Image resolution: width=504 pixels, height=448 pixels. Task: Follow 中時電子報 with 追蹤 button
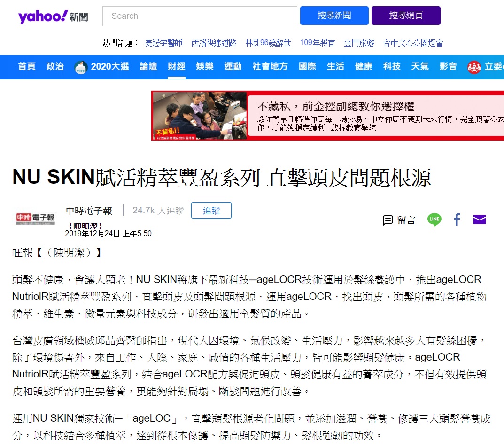(x=211, y=210)
